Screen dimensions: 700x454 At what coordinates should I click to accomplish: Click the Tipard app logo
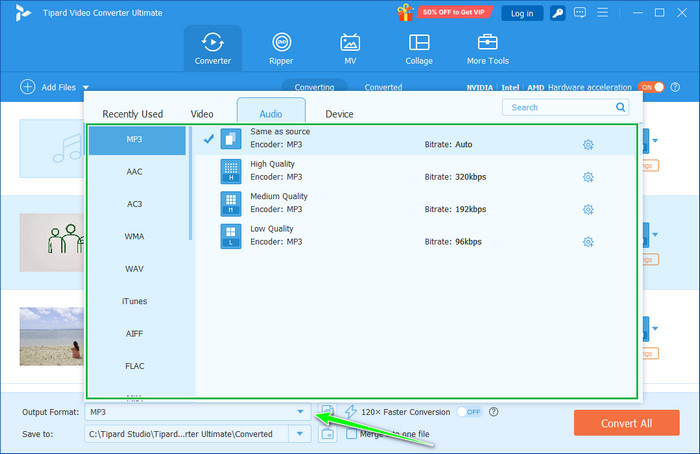tap(22, 12)
